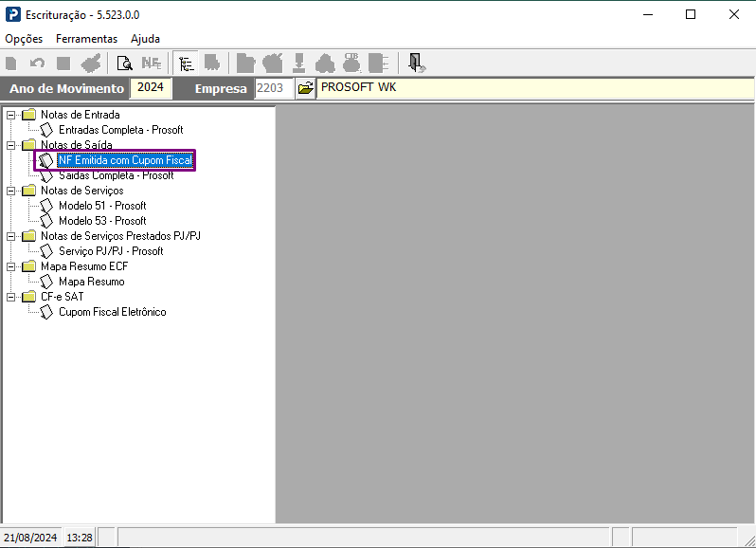
Task: Click the Notas de Entrada folder icon
Action: [x=29, y=115]
